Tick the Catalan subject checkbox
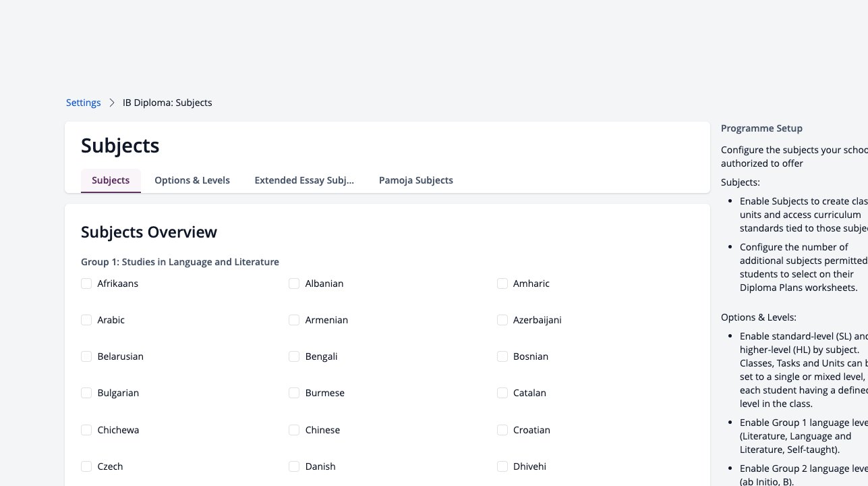The height and width of the screenshot is (486, 868). coord(502,393)
